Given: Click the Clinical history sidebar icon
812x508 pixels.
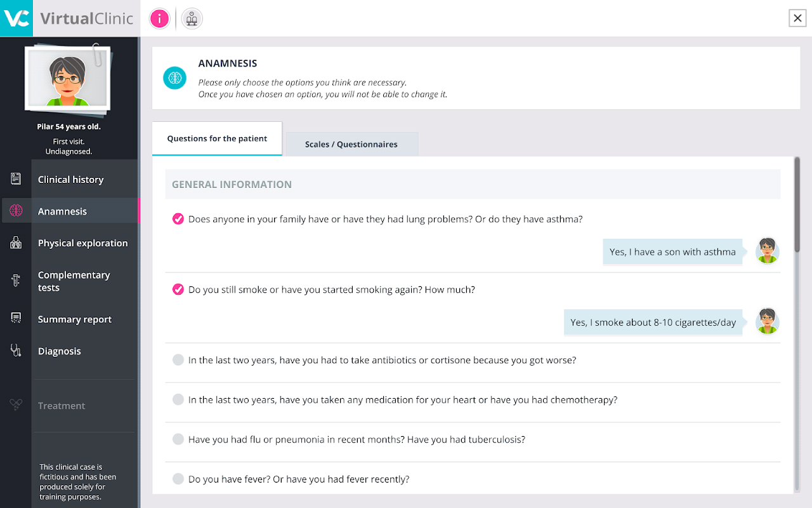Looking at the screenshot, I should coord(16,179).
